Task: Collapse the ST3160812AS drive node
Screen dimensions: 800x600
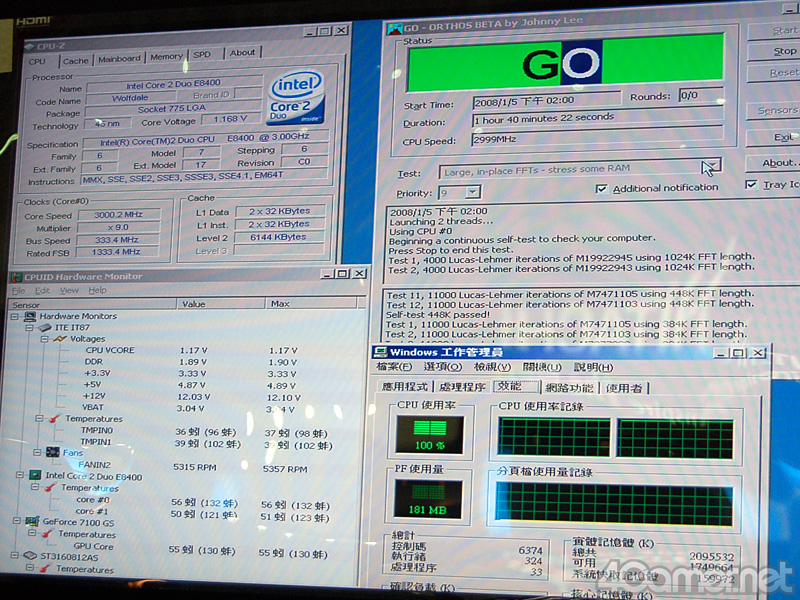Action: [14, 555]
